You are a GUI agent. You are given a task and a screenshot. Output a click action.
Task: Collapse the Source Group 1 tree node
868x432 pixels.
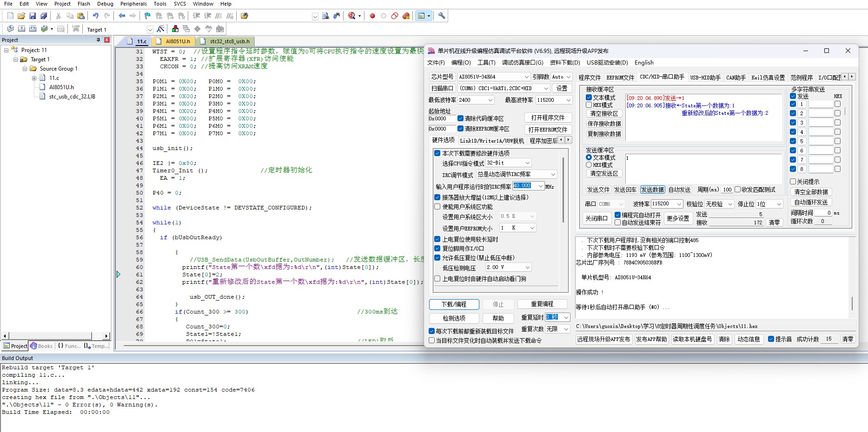25,69
